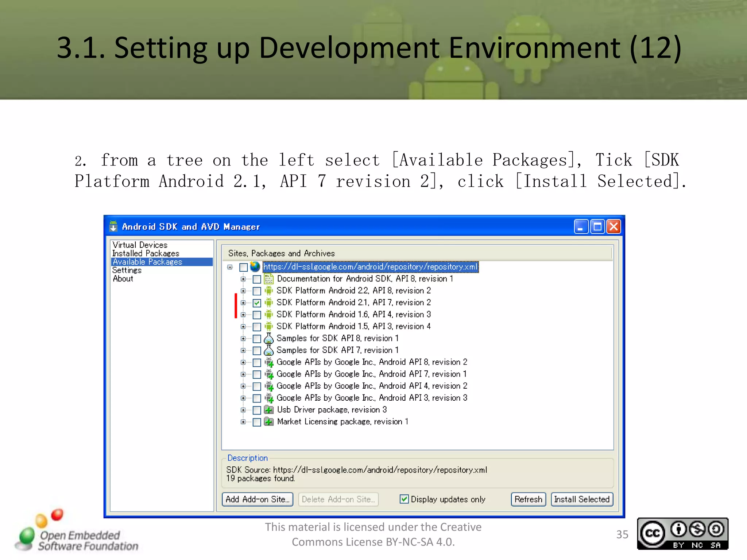Tick Samples for SDK API 8 checkbox

pos(257,339)
